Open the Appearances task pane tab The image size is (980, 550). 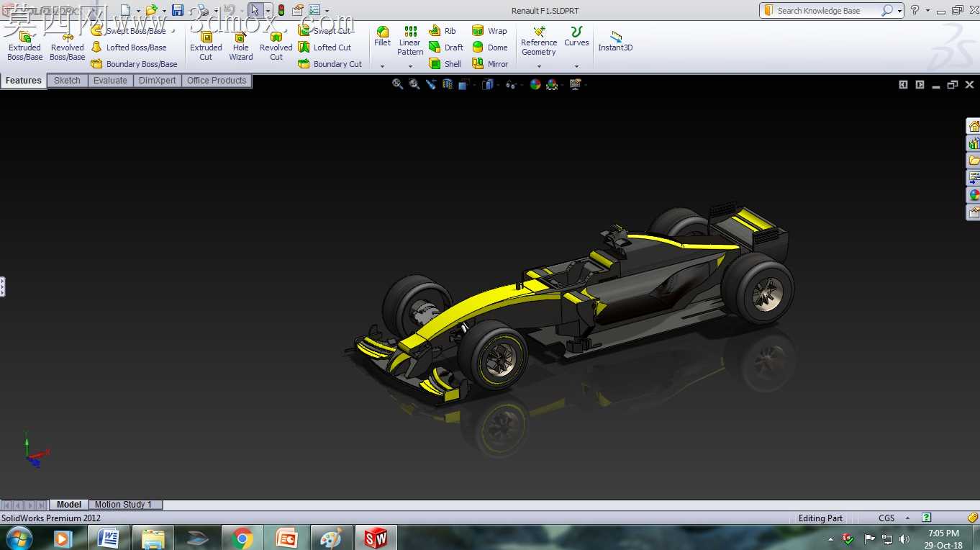click(974, 195)
